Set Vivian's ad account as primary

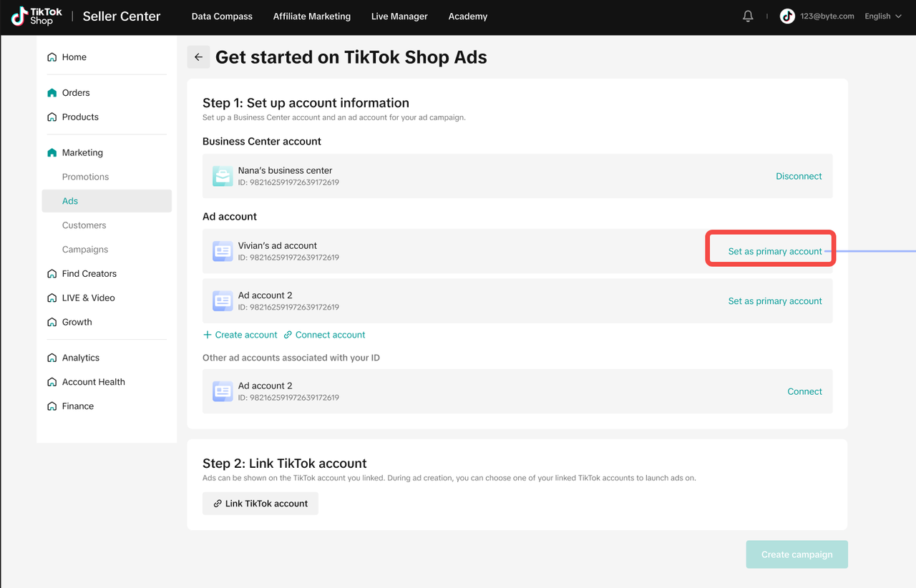pos(774,251)
